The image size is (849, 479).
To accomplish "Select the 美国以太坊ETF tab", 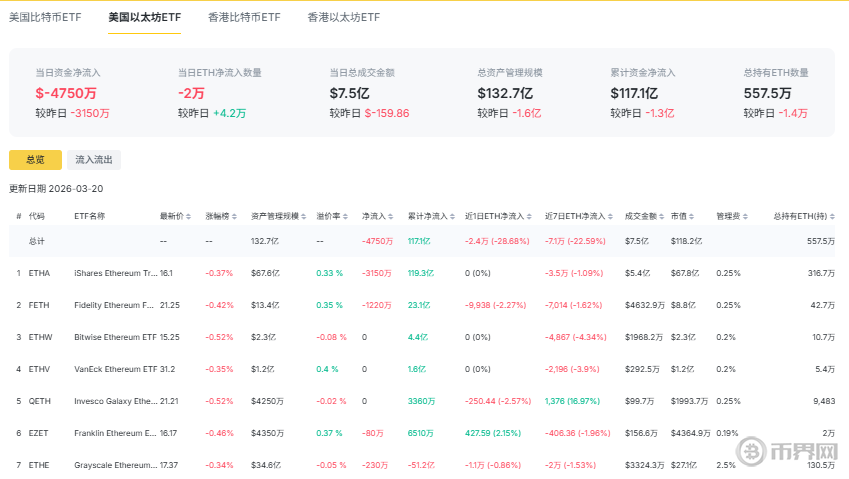I will 145,17.
